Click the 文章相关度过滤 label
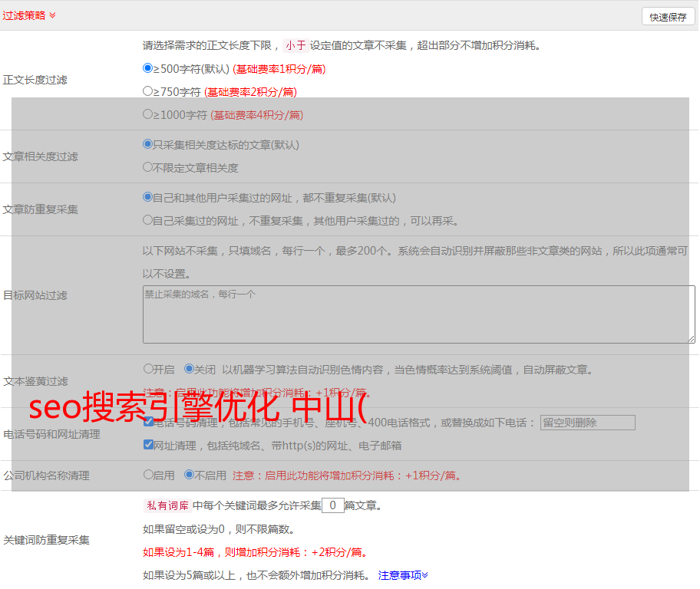The width and height of the screenshot is (700, 589). tap(40, 156)
